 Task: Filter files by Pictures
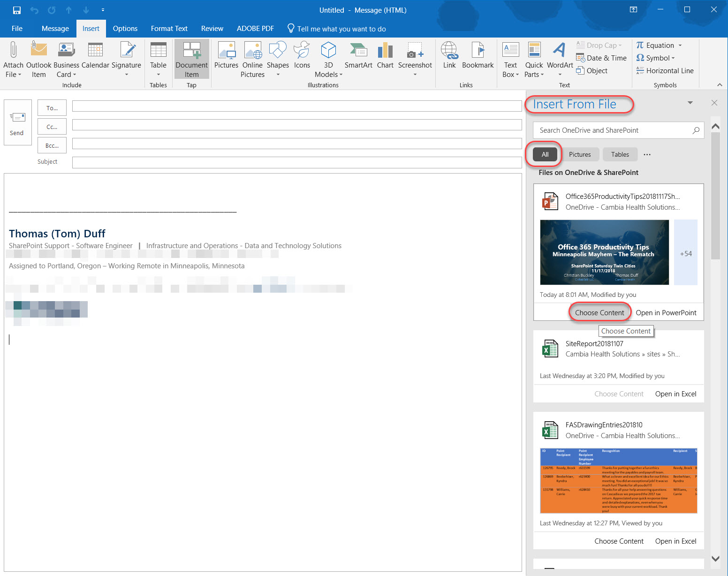point(580,154)
